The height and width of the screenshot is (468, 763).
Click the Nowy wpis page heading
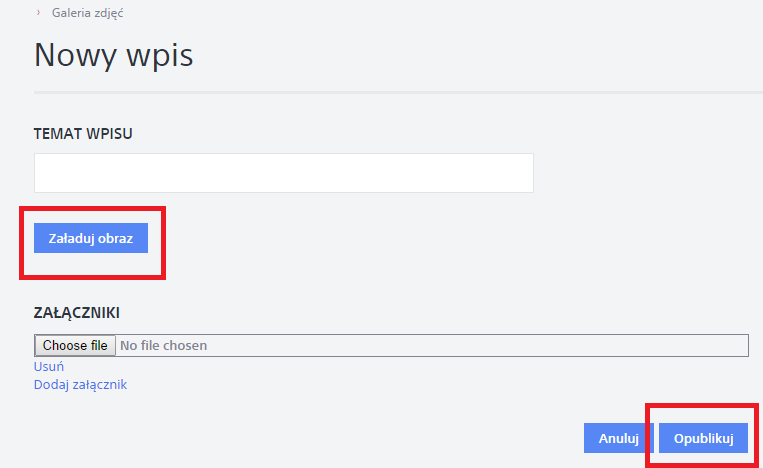coord(113,55)
